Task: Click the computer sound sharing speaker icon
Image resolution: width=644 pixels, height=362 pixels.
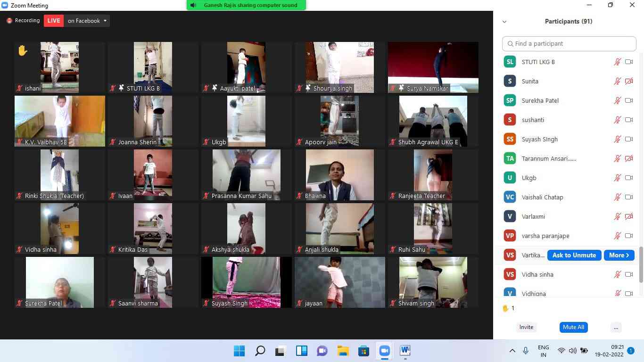Action: (193, 5)
